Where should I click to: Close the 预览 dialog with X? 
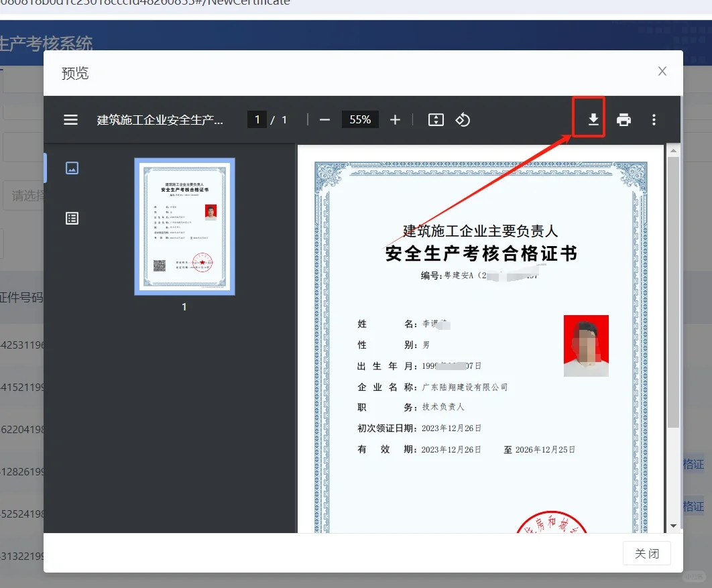point(662,71)
